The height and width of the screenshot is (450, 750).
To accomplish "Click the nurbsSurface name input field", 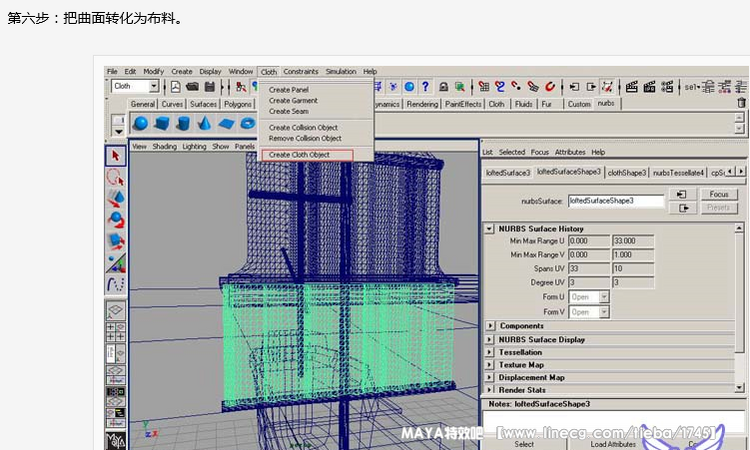I will tap(616, 201).
